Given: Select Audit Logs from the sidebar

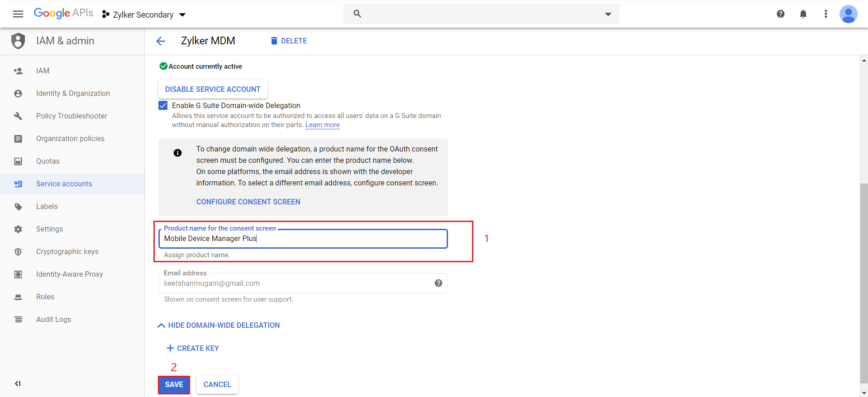Looking at the screenshot, I should tap(53, 319).
